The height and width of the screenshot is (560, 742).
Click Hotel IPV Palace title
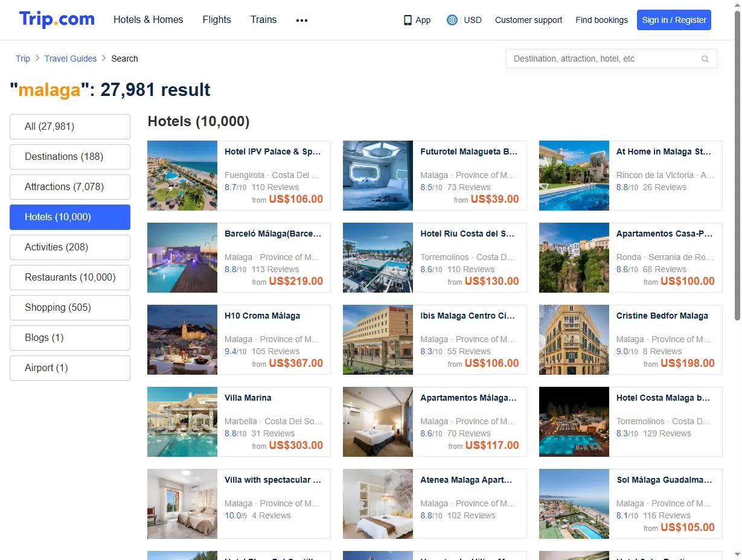pos(273,151)
